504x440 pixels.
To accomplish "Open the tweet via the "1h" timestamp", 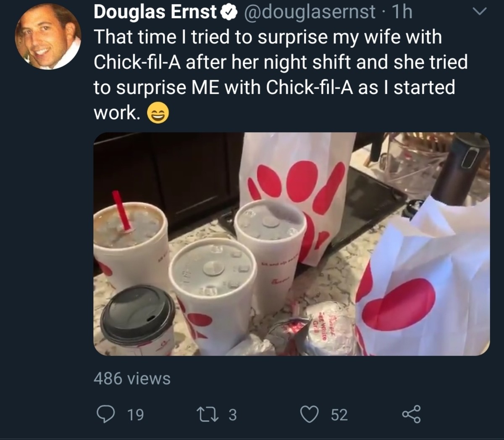I will point(402,12).
